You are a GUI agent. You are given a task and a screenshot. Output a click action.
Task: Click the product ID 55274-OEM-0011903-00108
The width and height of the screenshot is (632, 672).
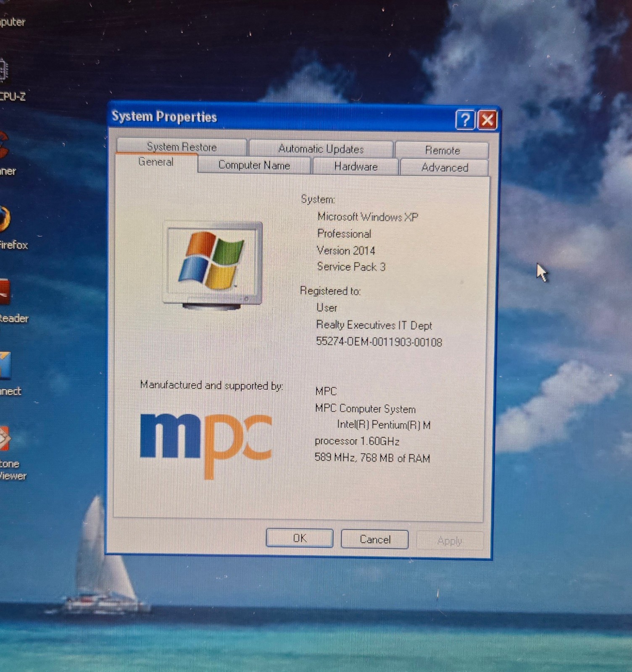[379, 342]
